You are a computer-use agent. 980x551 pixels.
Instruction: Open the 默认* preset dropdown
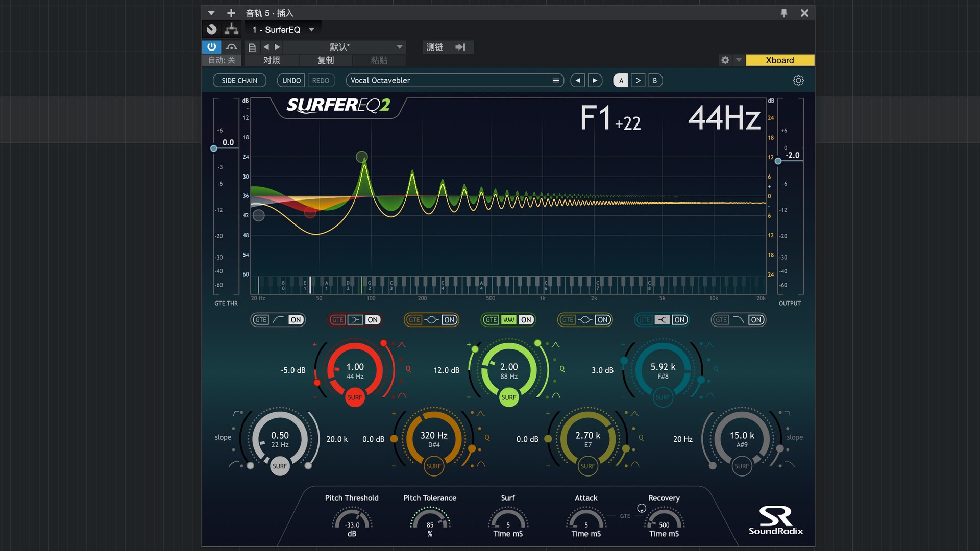click(399, 47)
